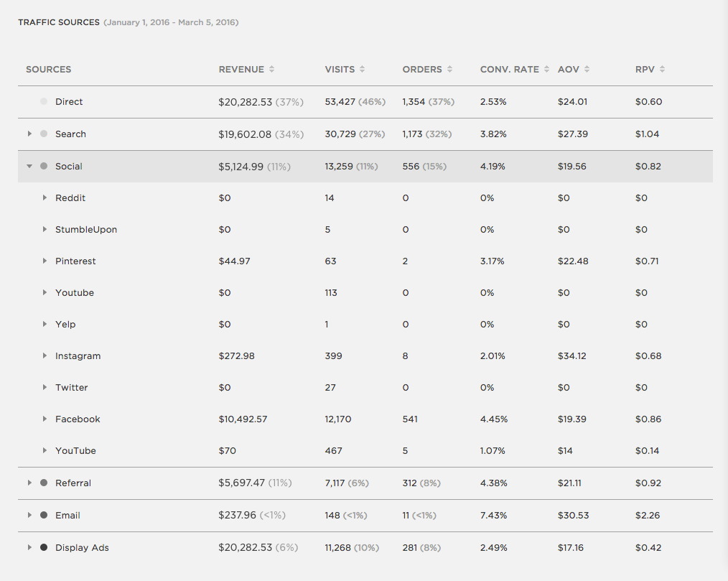Click the Visits sort arrows icon
Screen dimensions: 728x581
click(362, 70)
